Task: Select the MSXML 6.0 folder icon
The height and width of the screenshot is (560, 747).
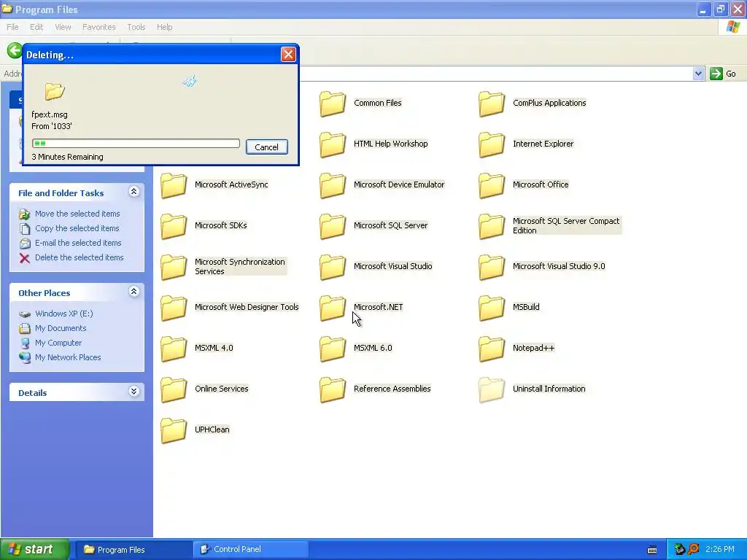Action: click(332, 349)
